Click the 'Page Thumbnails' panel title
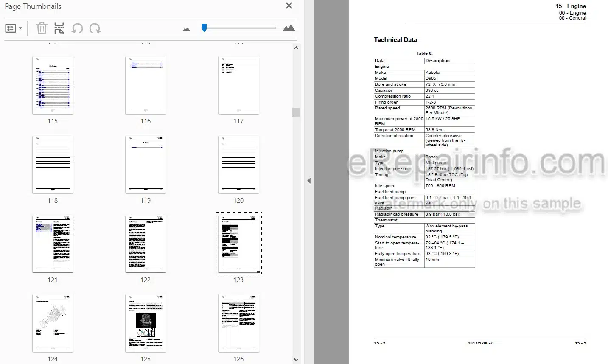Viewport: 608px width, 364px height. pos(33,6)
